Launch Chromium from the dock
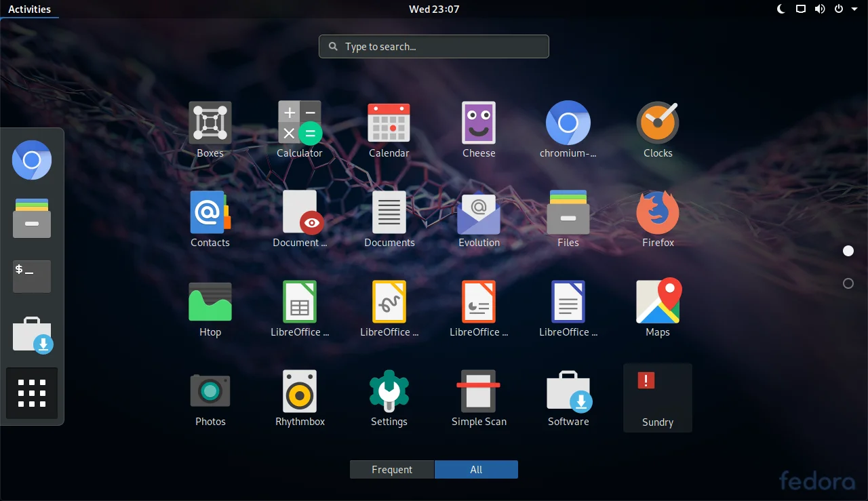This screenshot has height=501, width=868. 32,160
